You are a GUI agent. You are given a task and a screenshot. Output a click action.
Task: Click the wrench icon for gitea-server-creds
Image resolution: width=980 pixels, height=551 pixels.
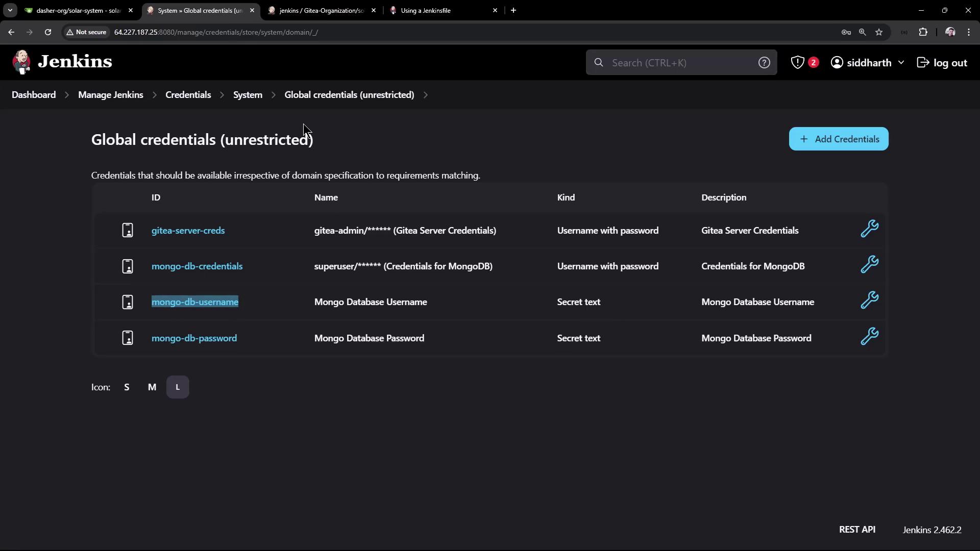(869, 229)
